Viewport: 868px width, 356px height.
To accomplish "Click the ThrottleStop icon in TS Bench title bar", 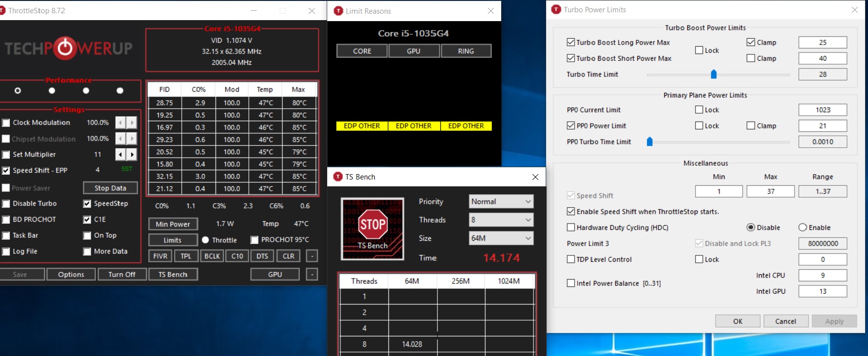I will tap(338, 177).
